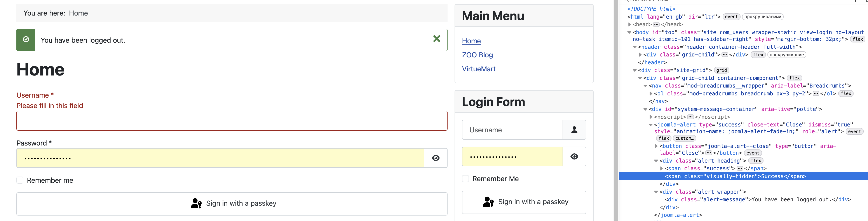Click the green success checkmark icon
This screenshot has width=868, height=221.
(x=26, y=39)
